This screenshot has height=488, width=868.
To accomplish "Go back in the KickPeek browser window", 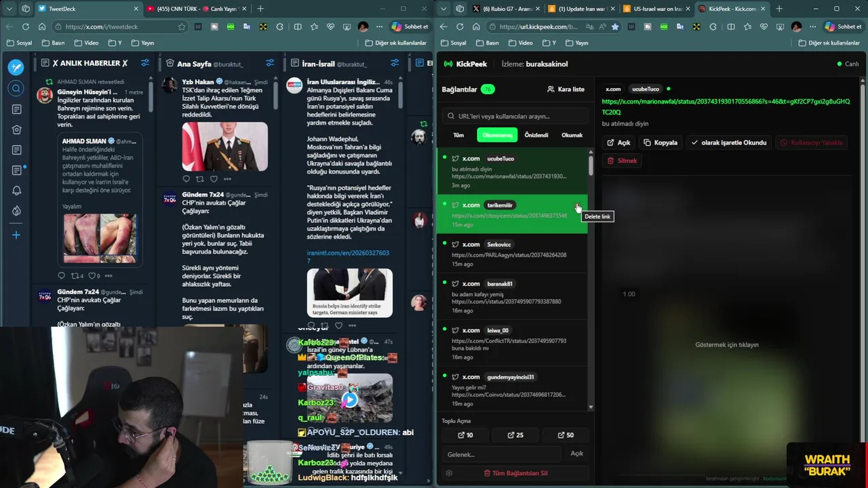I will tap(443, 26).
